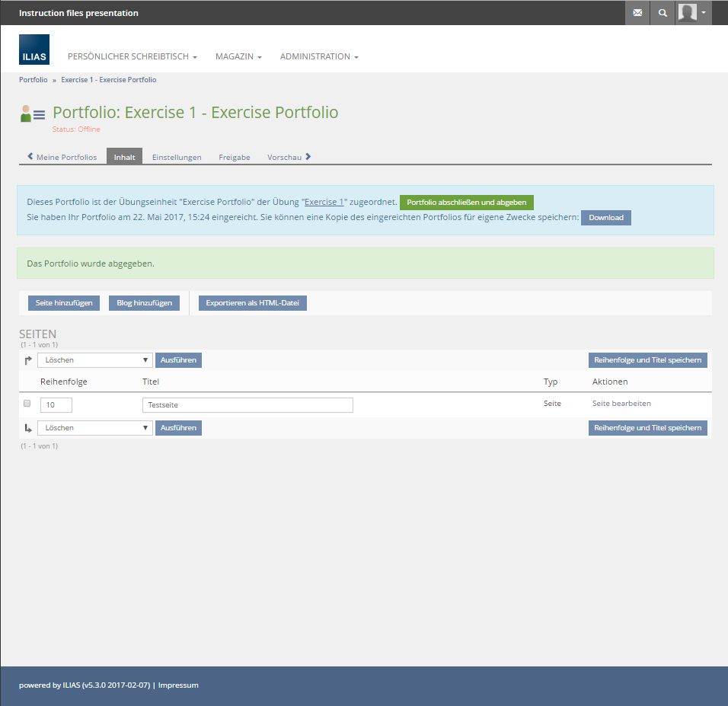Click the Testseite title input field
Screen dimensions: 728x706
pos(247,405)
